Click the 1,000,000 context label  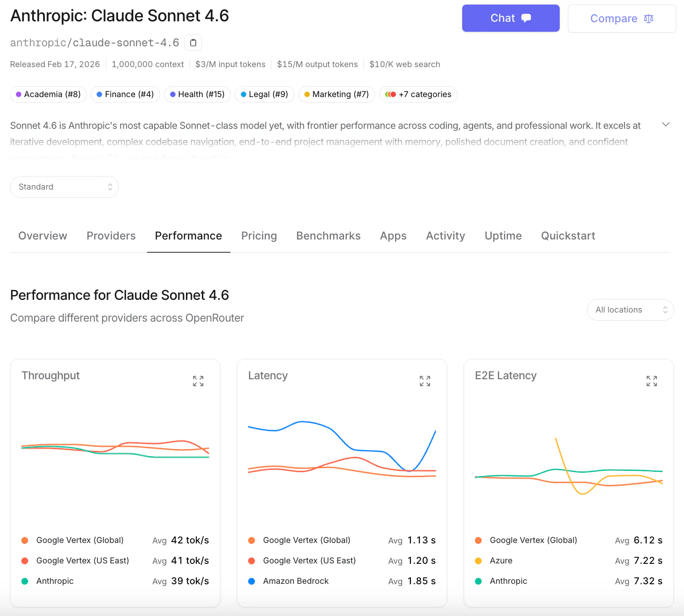click(148, 64)
